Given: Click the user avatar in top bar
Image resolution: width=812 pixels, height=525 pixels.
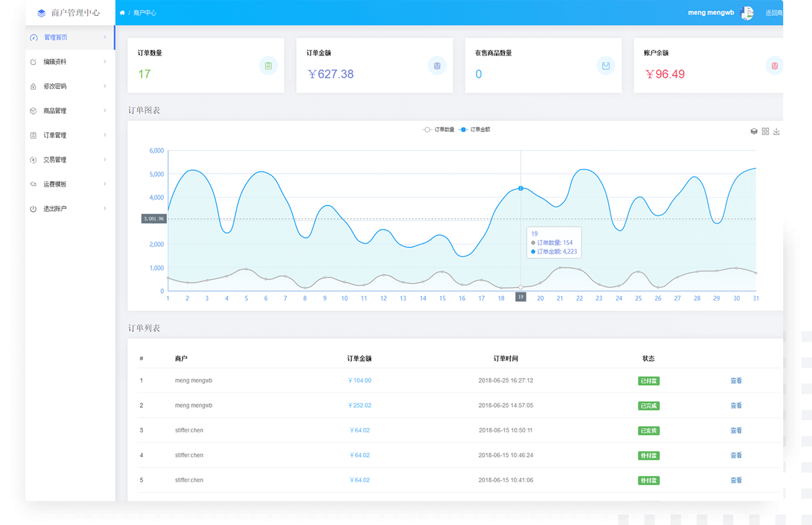Looking at the screenshot, I should click(x=747, y=13).
